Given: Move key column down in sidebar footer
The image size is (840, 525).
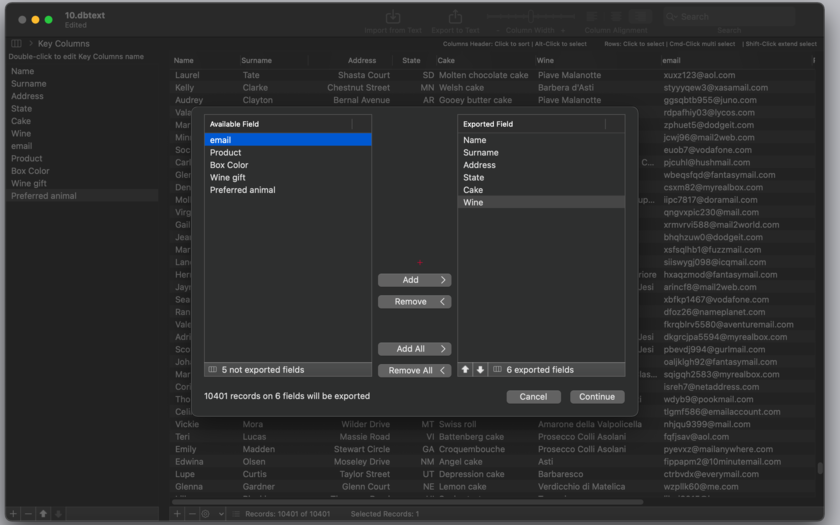Looking at the screenshot, I should click(58, 514).
